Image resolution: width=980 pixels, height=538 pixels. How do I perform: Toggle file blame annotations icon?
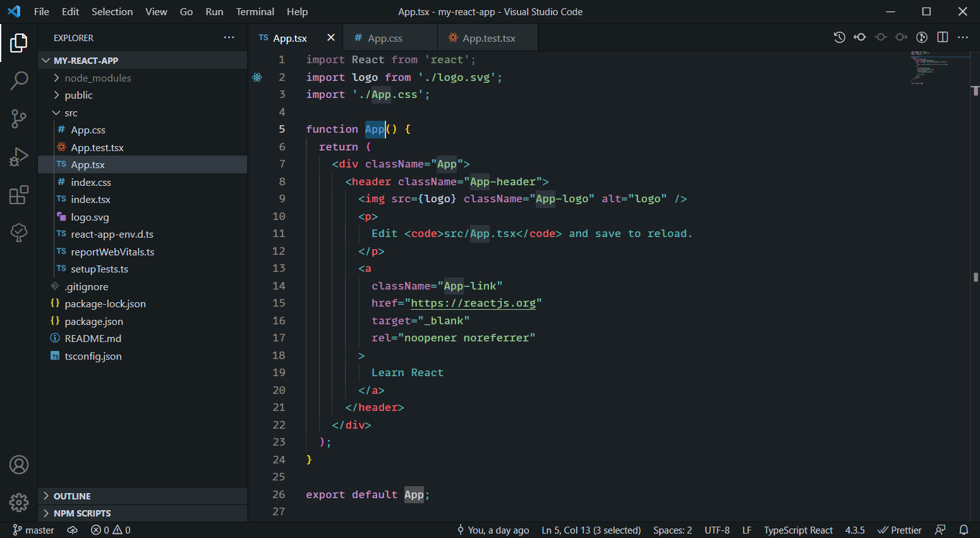tap(922, 37)
